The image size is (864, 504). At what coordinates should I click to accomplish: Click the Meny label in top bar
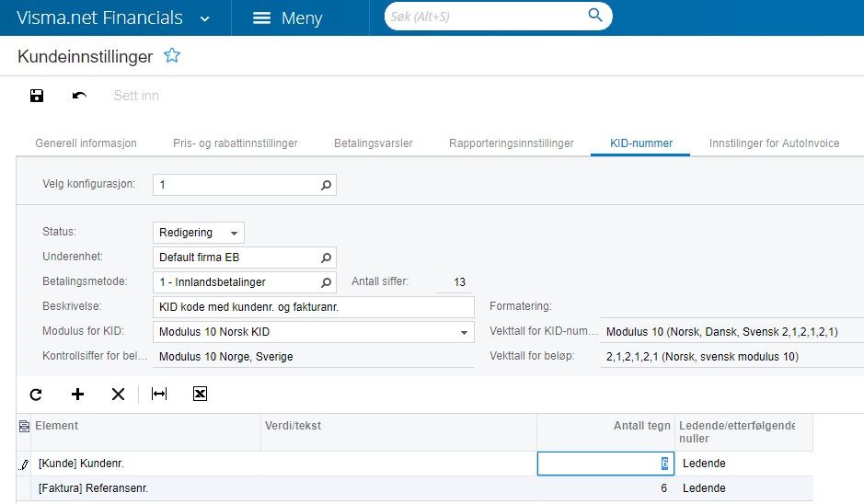click(x=302, y=18)
